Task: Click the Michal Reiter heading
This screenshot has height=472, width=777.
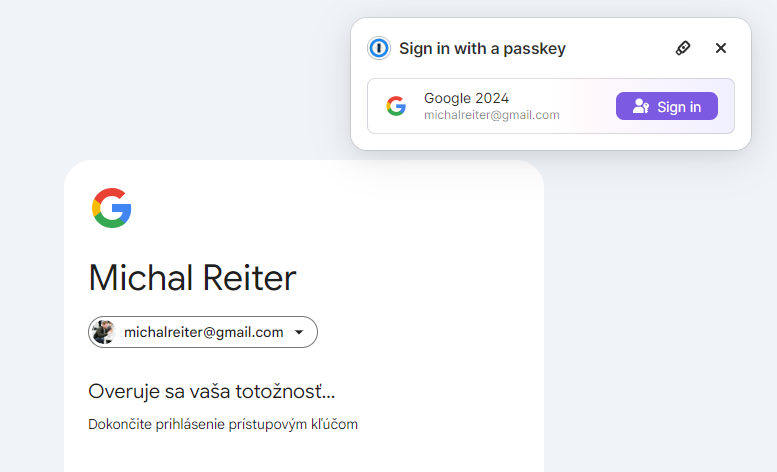Action: point(192,277)
